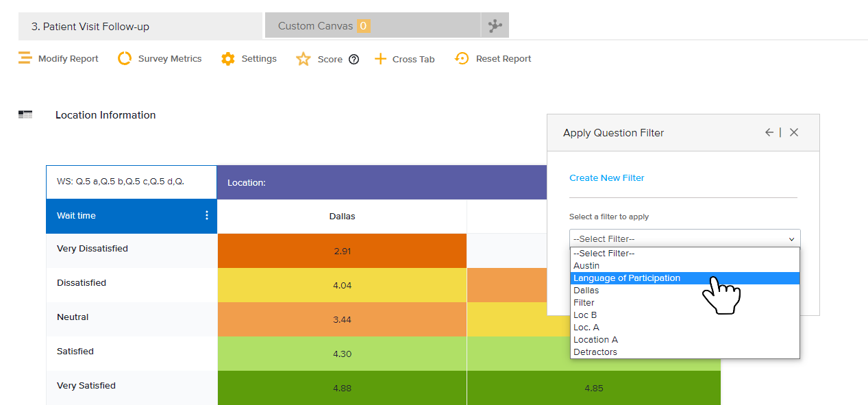This screenshot has width=868, height=405.
Task: Click the Reset Report icon
Action: click(x=462, y=59)
